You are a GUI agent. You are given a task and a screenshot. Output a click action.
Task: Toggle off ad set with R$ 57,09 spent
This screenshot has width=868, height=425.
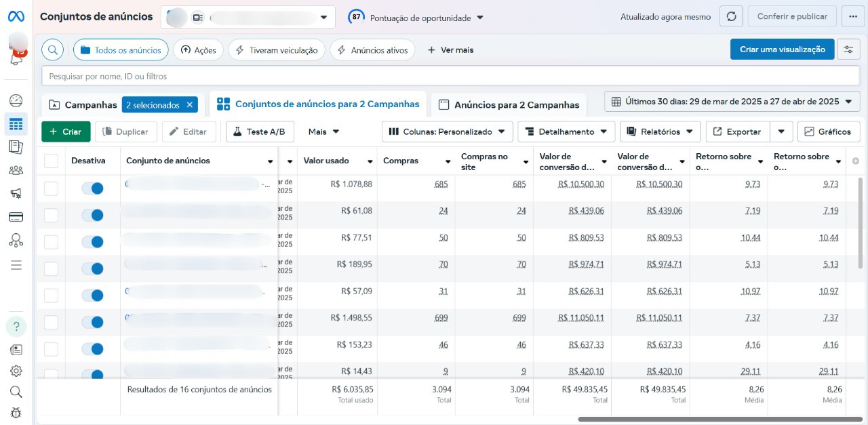coord(92,296)
